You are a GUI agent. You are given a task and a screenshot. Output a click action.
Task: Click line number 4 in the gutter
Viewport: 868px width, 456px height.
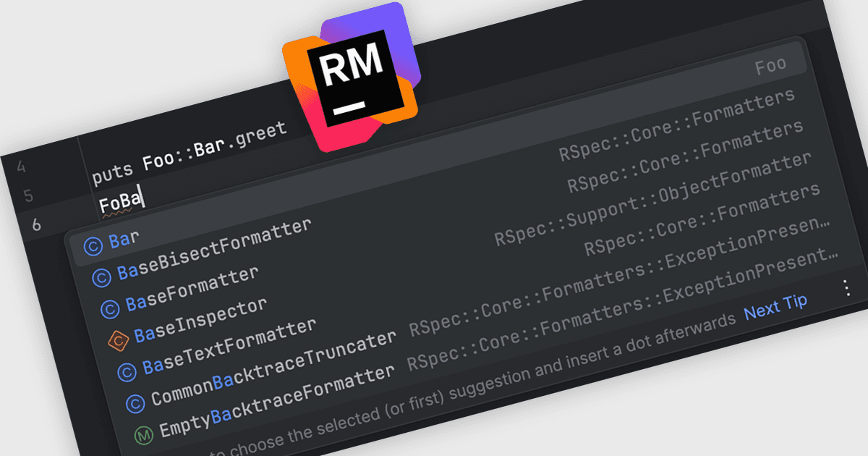tap(21, 167)
